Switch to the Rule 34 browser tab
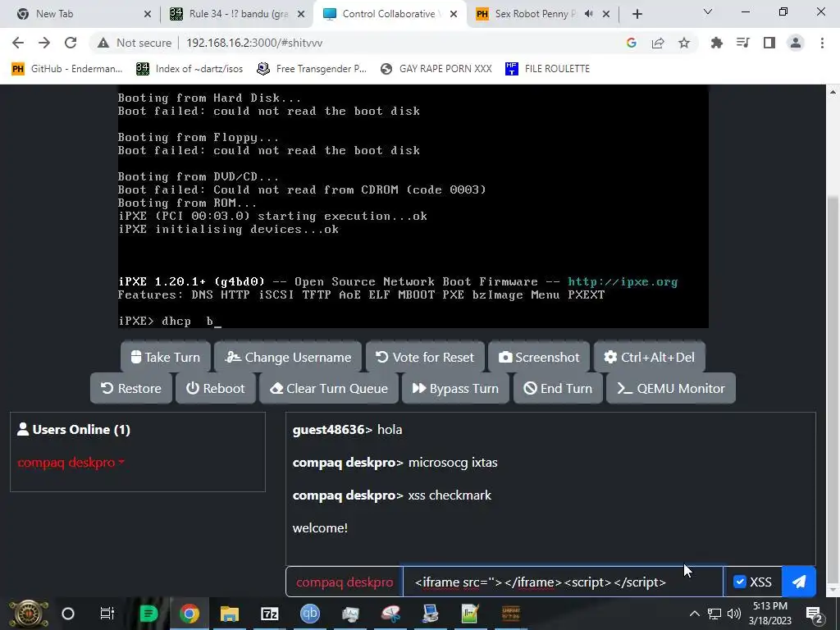Screen dimensions: 840x630 [x=235, y=14]
